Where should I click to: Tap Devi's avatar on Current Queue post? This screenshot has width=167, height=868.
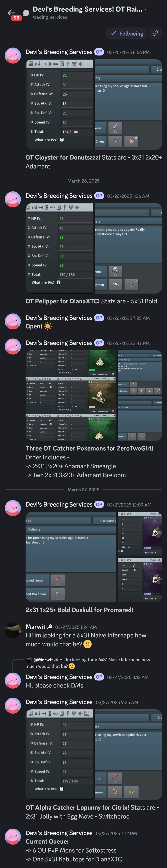pyautogui.click(x=13, y=837)
